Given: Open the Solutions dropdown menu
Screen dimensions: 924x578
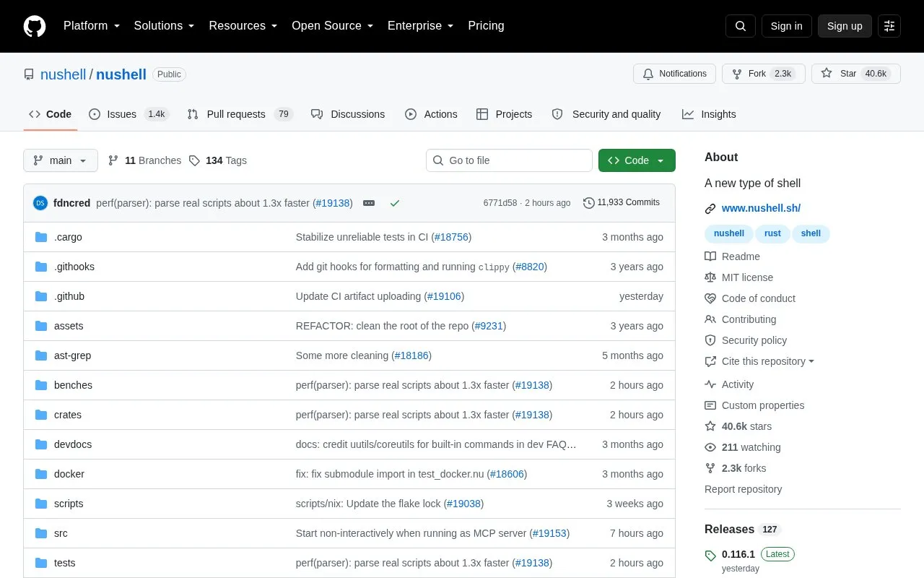Looking at the screenshot, I should [165, 26].
